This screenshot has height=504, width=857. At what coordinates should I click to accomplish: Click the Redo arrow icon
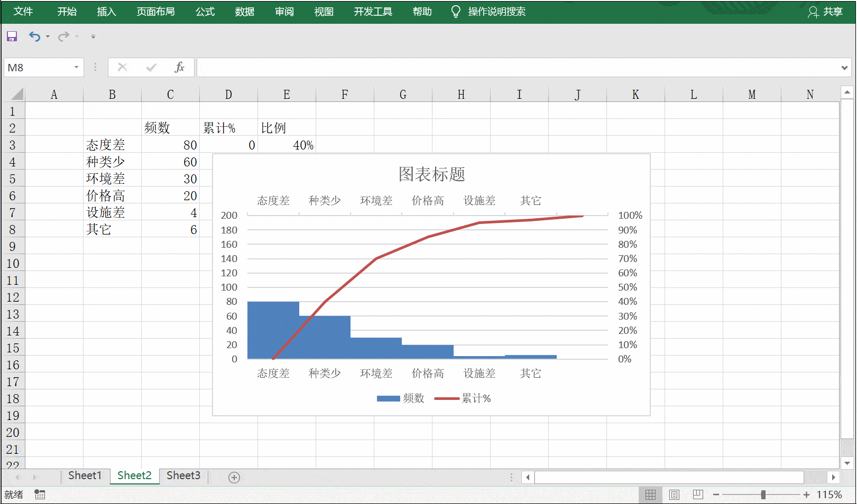coord(63,36)
